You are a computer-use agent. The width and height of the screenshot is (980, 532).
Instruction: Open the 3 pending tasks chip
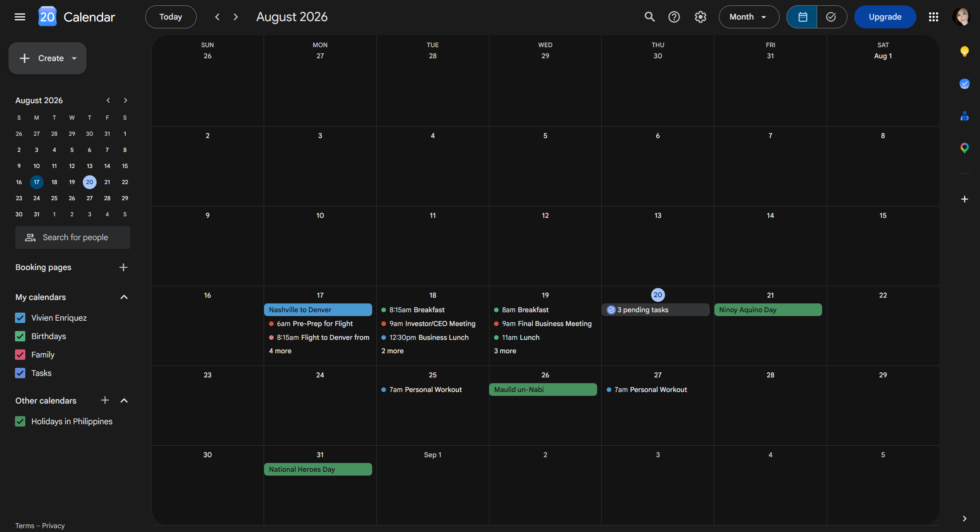pyautogui.click(x=655, y=310)
